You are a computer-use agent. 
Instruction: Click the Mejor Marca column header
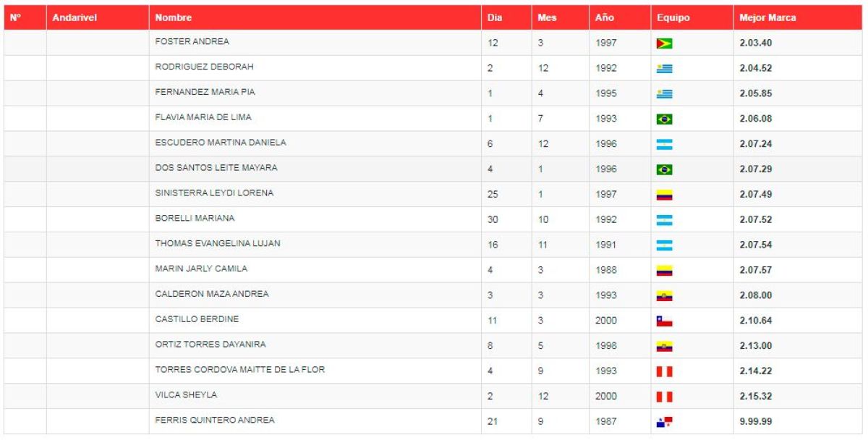(x=767, y=17)
